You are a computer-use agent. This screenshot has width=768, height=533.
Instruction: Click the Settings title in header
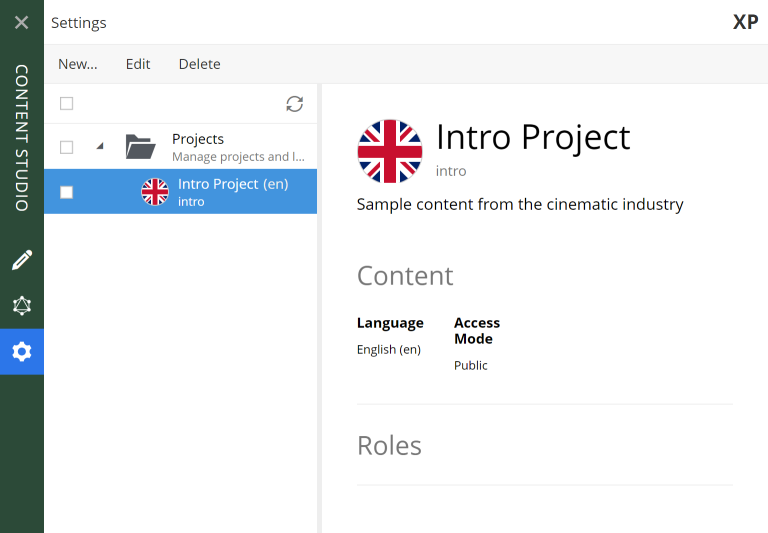click(79, 23)
